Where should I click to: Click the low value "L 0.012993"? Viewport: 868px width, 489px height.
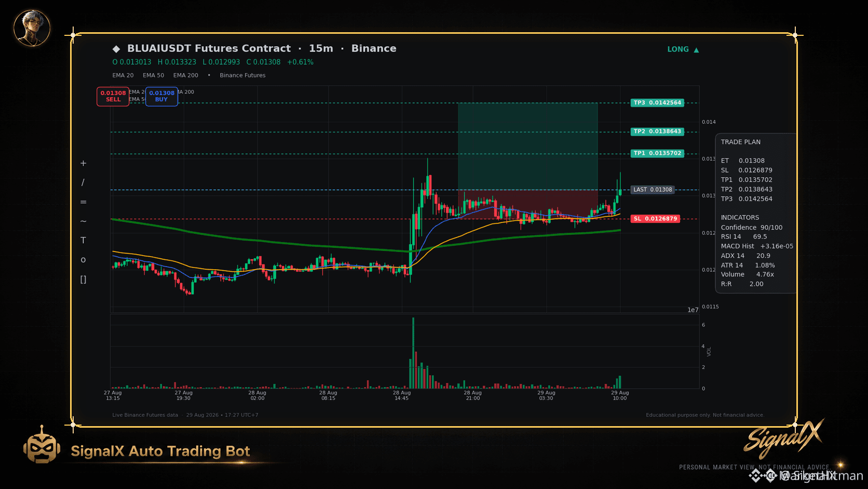point(221,62)
